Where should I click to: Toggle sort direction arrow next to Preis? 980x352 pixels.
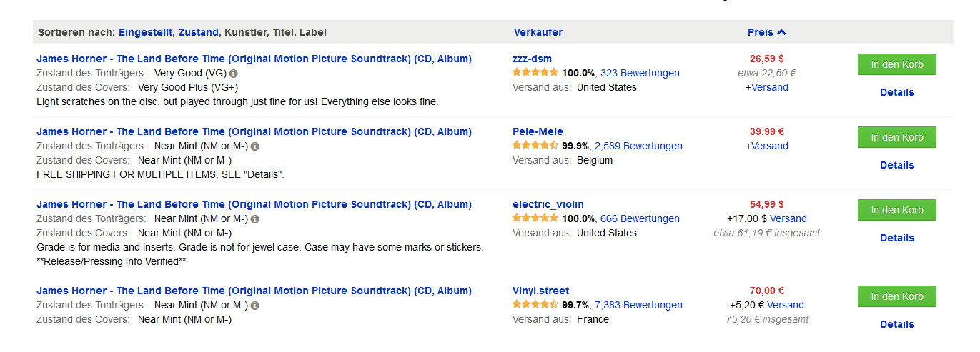point(781,32)
